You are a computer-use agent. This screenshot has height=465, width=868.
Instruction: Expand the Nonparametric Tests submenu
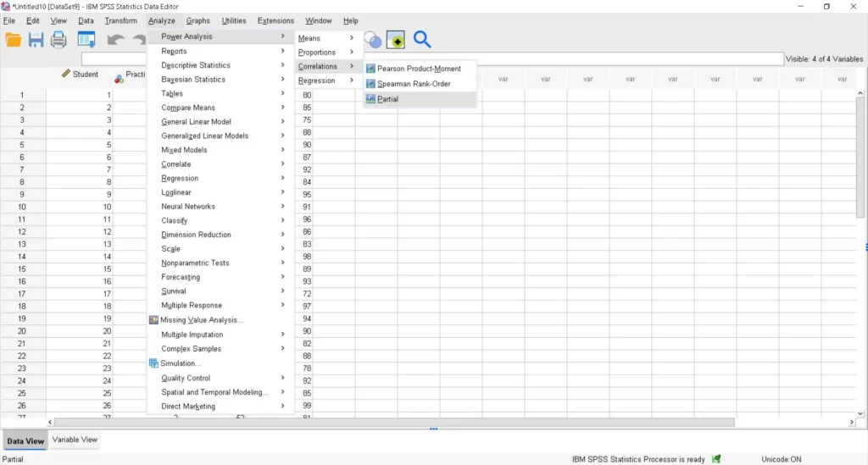220,263
